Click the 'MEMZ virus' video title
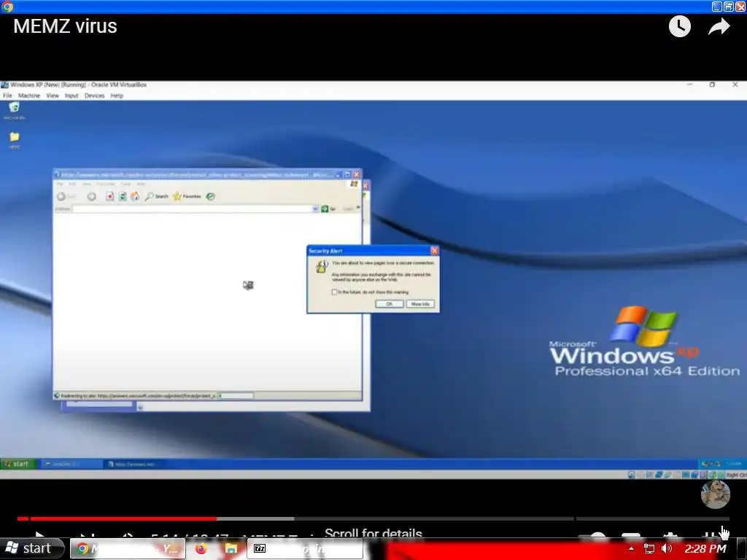 [65, 26]
